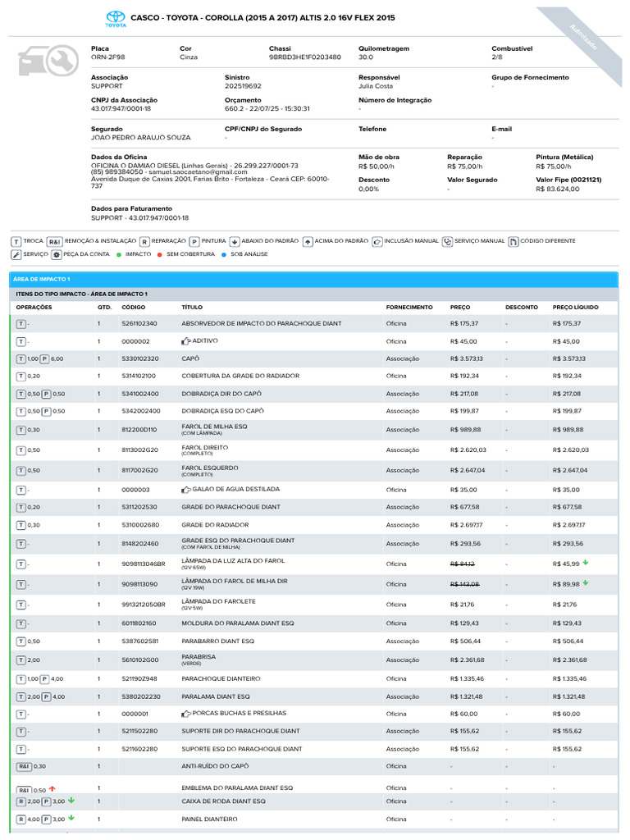Click the SUPORTE DIR DO PARACHOQUE DIANT title
The width and height of the screenshot is (630, 840).
[x=240, y=731]
